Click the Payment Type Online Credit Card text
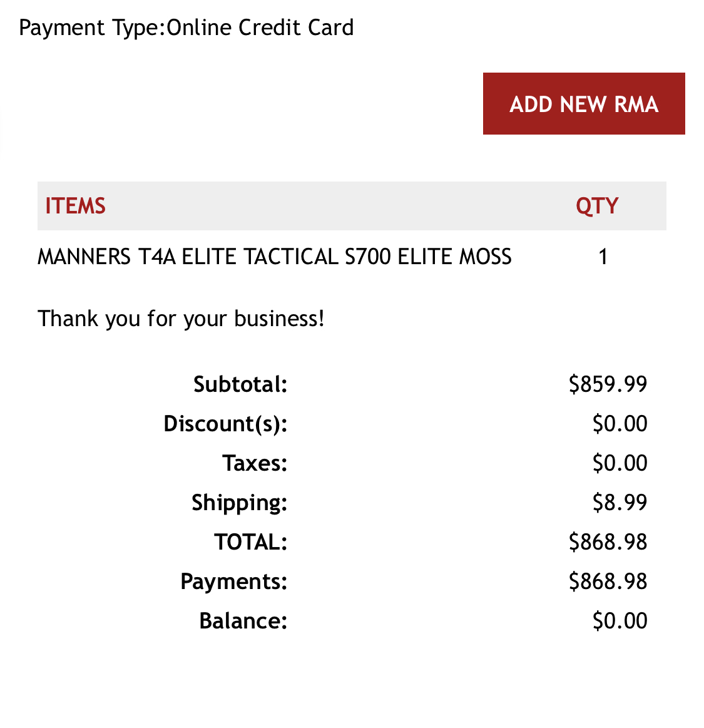This screenshot has width=704, height=728. 186,28
